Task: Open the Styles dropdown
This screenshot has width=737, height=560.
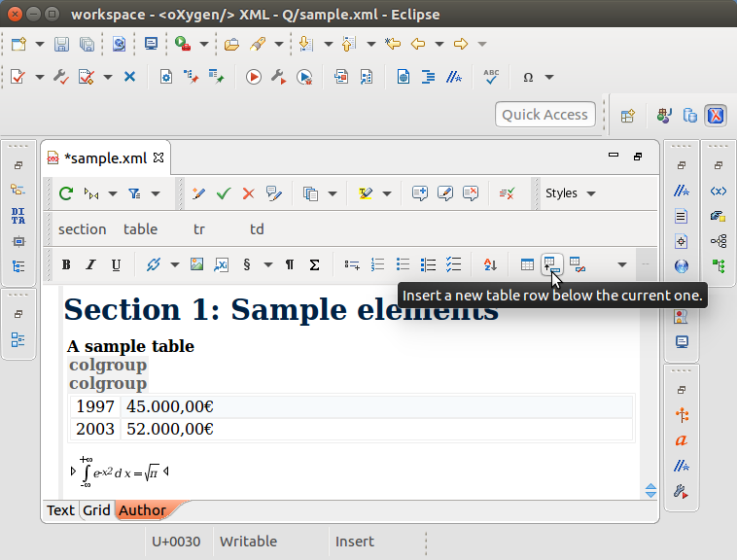Action: point(570,193)
